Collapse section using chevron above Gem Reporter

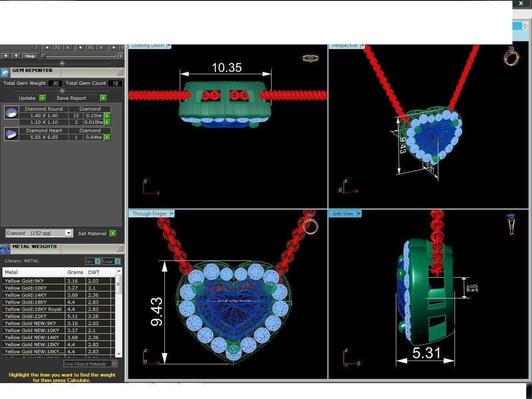point(62,64)
